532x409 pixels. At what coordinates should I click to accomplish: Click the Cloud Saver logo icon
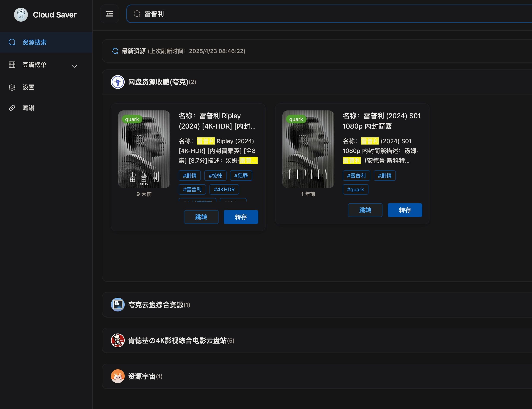(x=21, y=15)
